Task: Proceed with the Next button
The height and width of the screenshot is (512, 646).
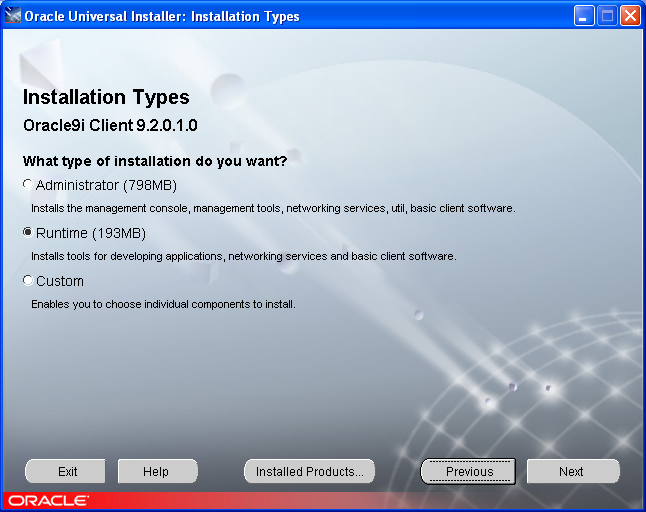Action: [573, 471]
